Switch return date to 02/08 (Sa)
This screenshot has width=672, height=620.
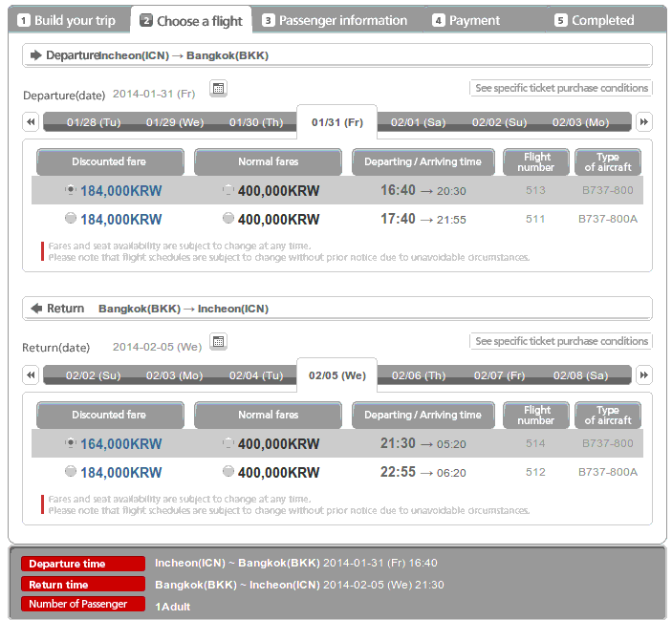(x=581, y=375)
